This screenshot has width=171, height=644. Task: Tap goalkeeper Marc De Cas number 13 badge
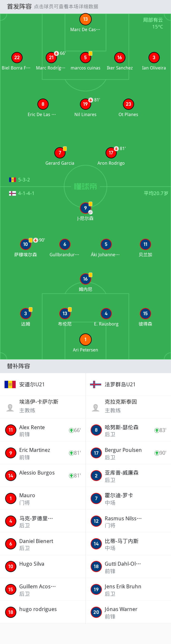[x=85, y=19]
